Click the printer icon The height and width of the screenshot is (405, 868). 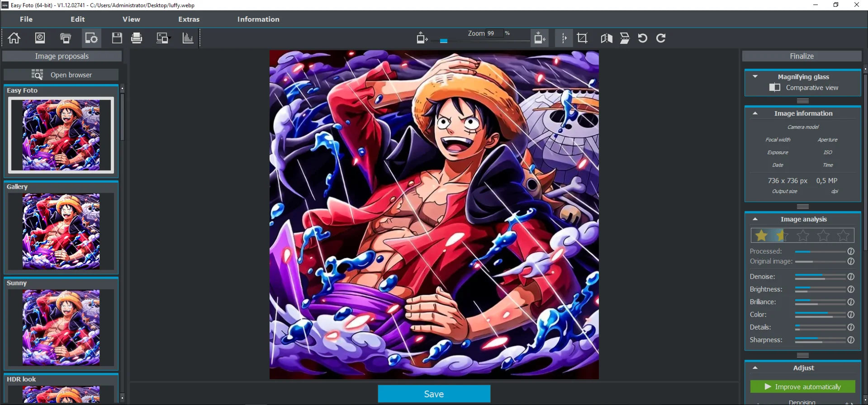click(137, 38)
